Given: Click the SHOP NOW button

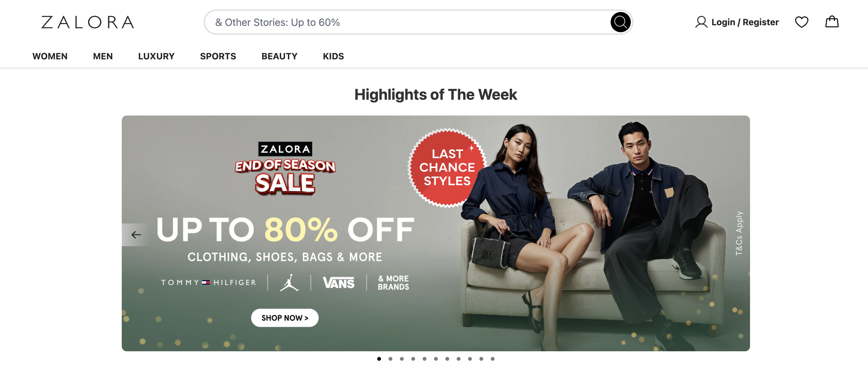Looking at the screenshot, I should point(285,318).
